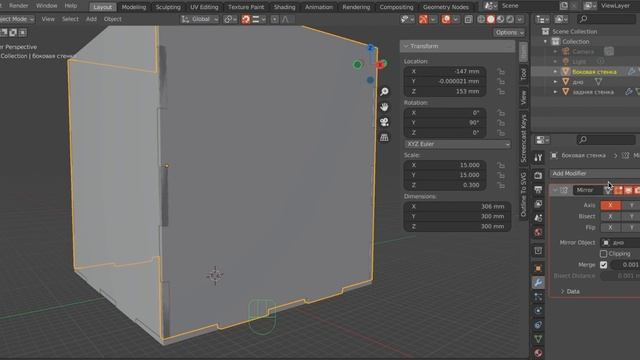The height and width of the screenshot is (360, 640).
Task: Open the Screencast Keys sidebar tab
Action: (524, 138)
